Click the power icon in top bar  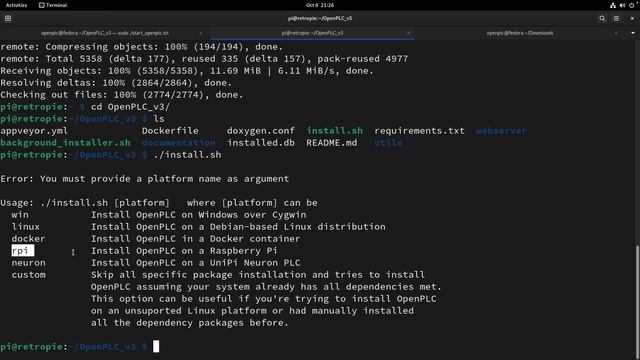(631, 5)
